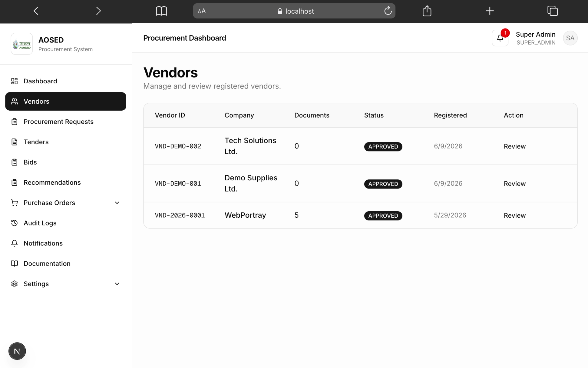Viewport: 588px width, 368px height.
Task: Click the AOSED logo image
Action: 22,44
